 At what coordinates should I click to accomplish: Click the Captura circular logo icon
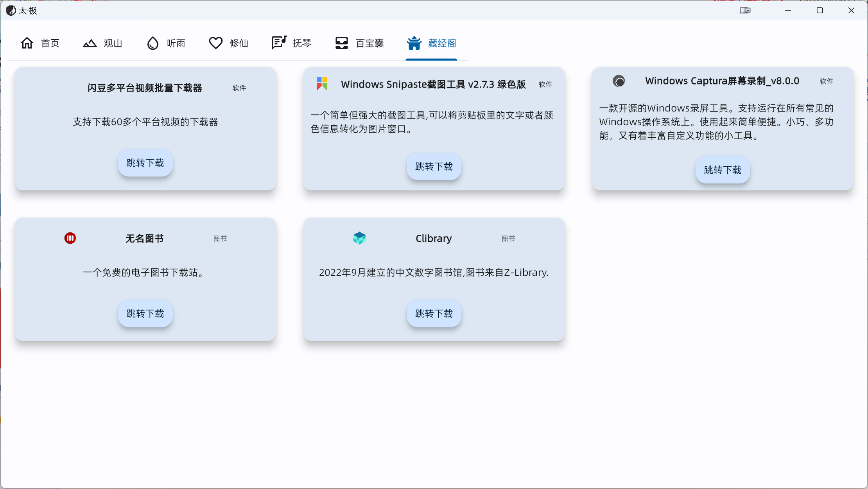point(619,81)
